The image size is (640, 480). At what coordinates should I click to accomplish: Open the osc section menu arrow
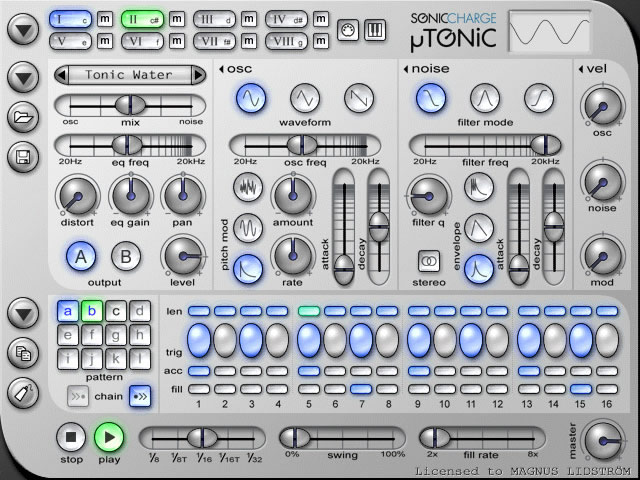pyautogui.click(x=222, y=69)
